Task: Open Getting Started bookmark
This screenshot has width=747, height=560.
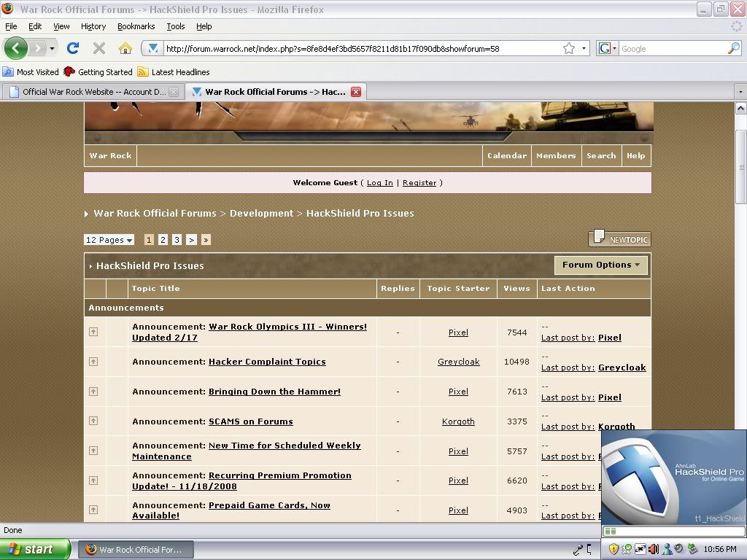Action: tap(98, 72)
